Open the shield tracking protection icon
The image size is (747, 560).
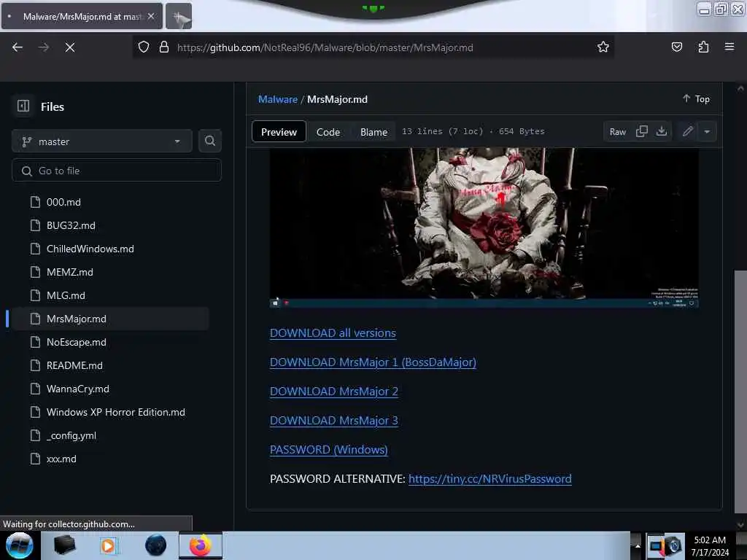[x=144, y=47]
